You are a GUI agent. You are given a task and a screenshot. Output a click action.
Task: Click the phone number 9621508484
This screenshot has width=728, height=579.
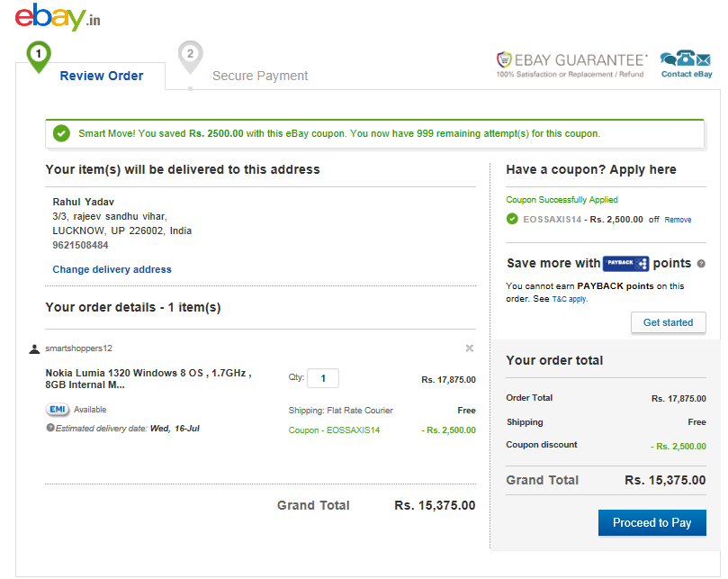(x=80, y=245)
